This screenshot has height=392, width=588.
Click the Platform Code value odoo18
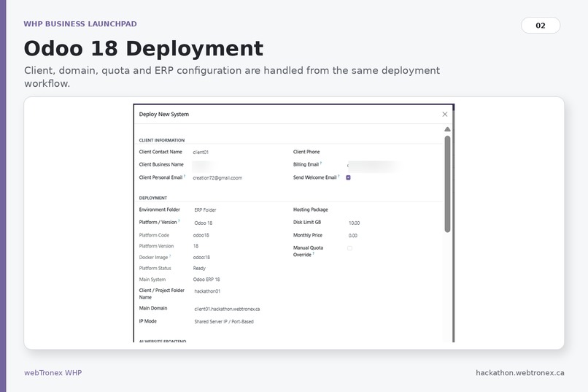pos(201,235)
